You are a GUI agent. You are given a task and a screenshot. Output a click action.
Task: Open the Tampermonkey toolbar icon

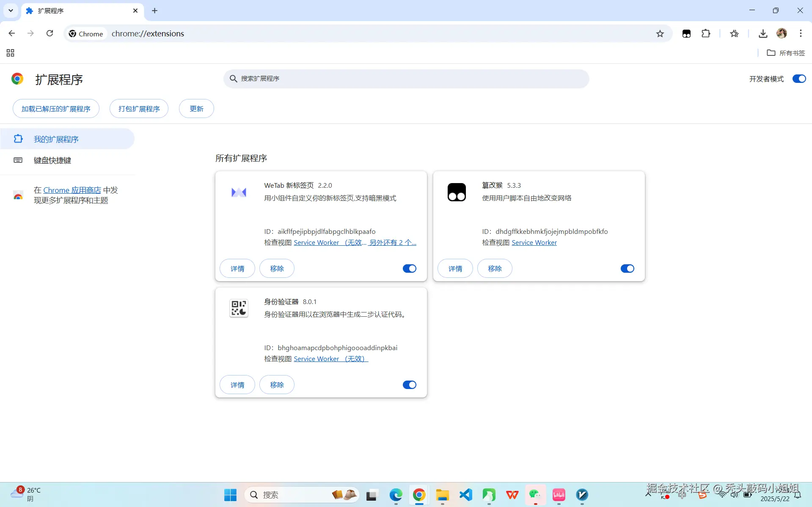click(686, 34)
